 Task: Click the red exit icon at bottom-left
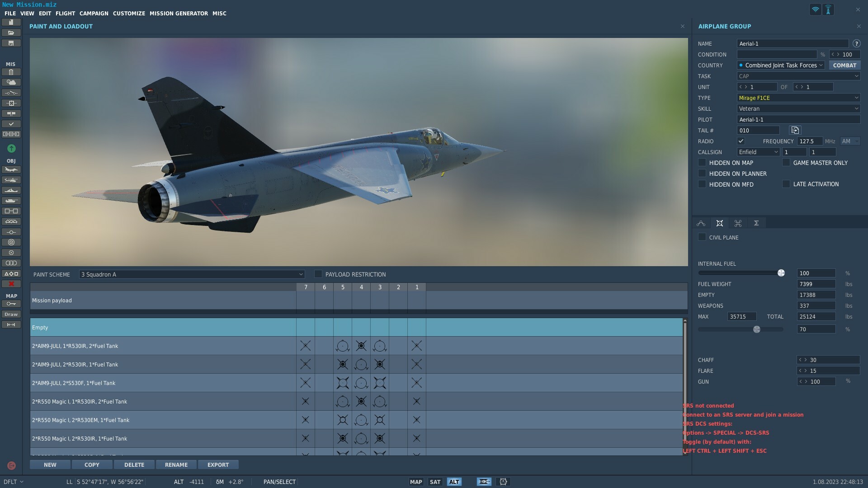pyautogui.click(x=11, y=465)
